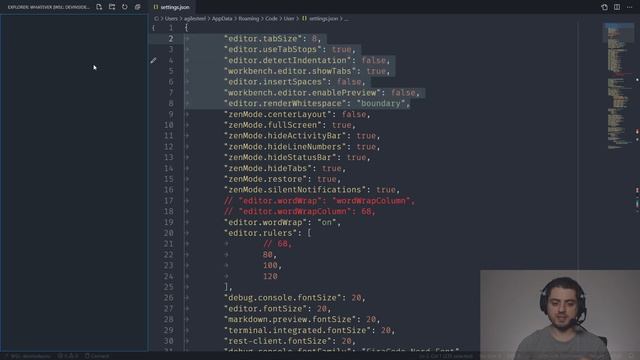Click the pencil edit icon beside line 4
640x360 pixels.
(153, 60)
